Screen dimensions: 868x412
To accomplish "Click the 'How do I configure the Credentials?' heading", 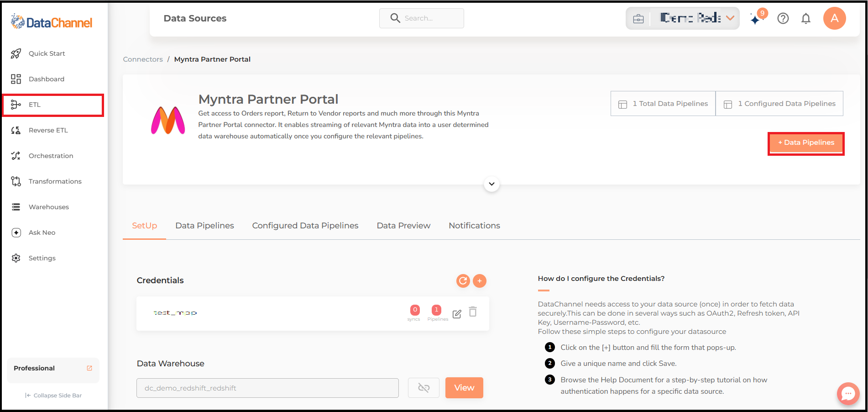I will click(601, 279).
